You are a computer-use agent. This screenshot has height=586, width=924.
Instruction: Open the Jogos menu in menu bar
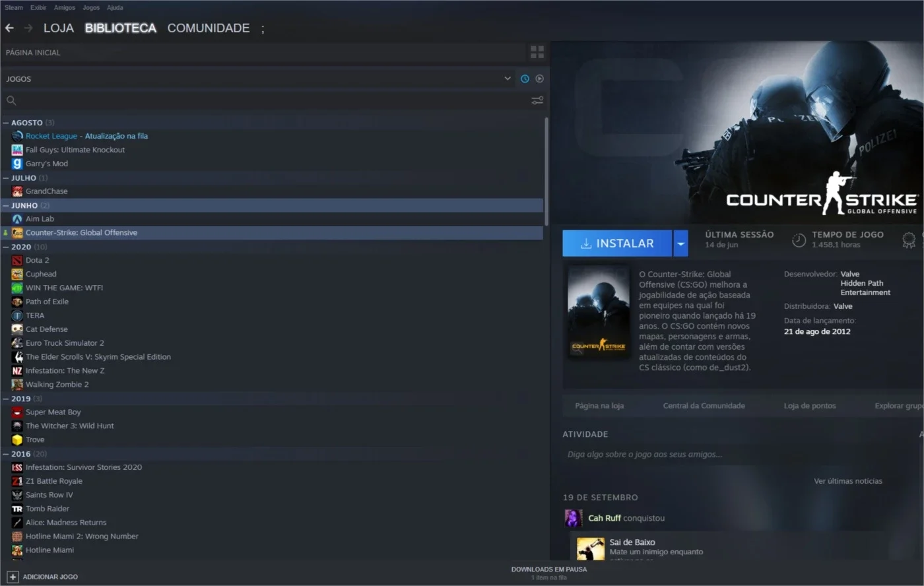(x=91, y=8)
